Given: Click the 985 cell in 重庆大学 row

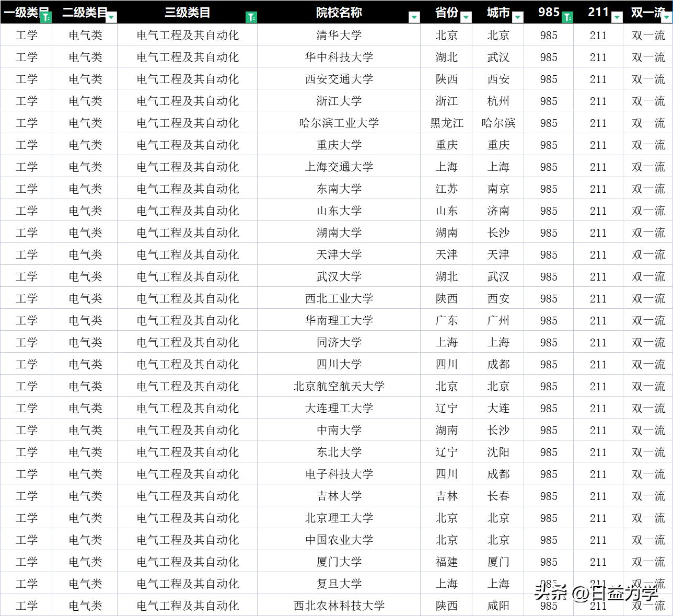Looking at the screenshot, I should click(x=548, y=145).
